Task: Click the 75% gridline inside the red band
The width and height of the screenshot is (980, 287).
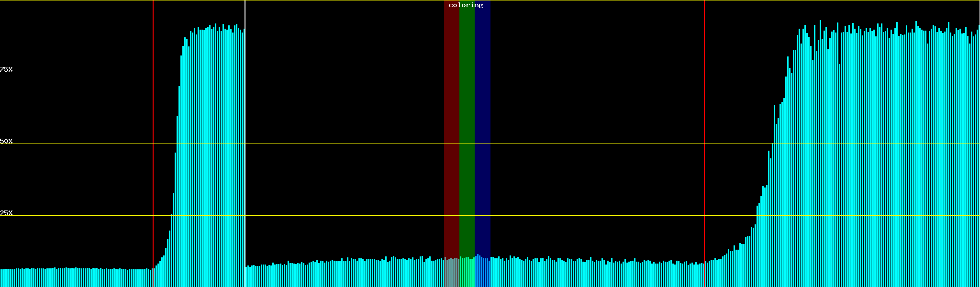Action: click(451, 72)
